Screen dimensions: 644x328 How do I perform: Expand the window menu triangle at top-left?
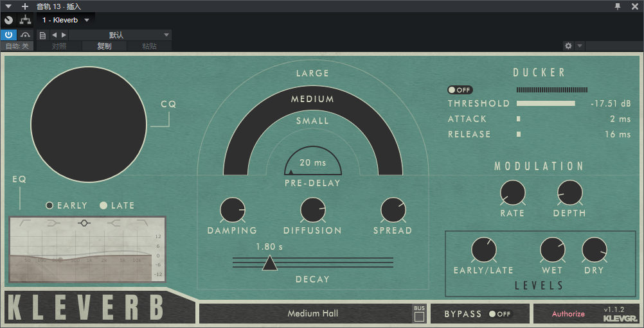8,6
